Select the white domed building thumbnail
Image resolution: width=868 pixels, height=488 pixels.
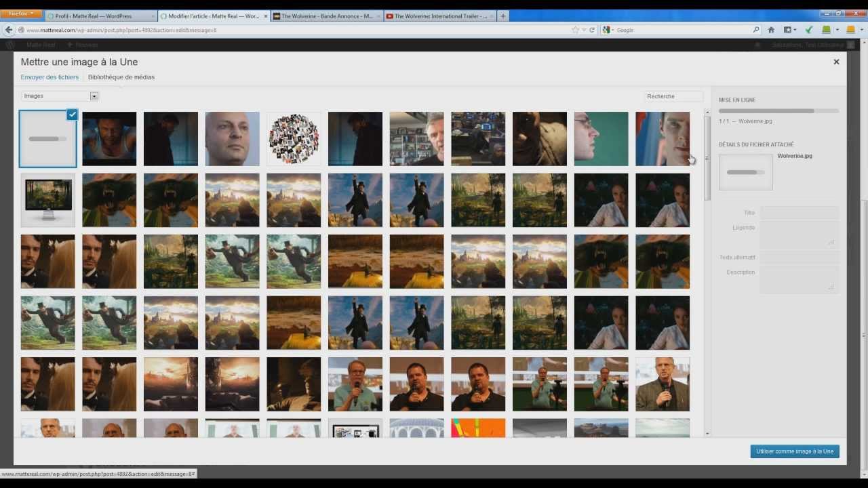point(416,428)
